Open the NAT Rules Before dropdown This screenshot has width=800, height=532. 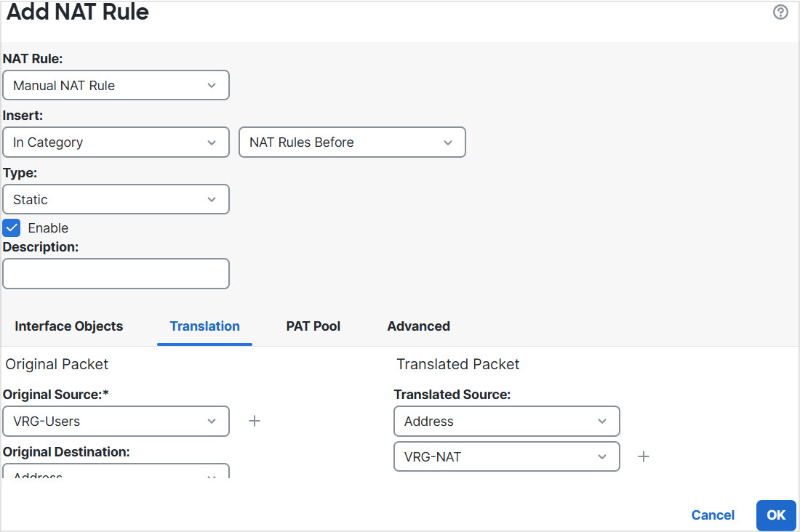pos(352,142)
